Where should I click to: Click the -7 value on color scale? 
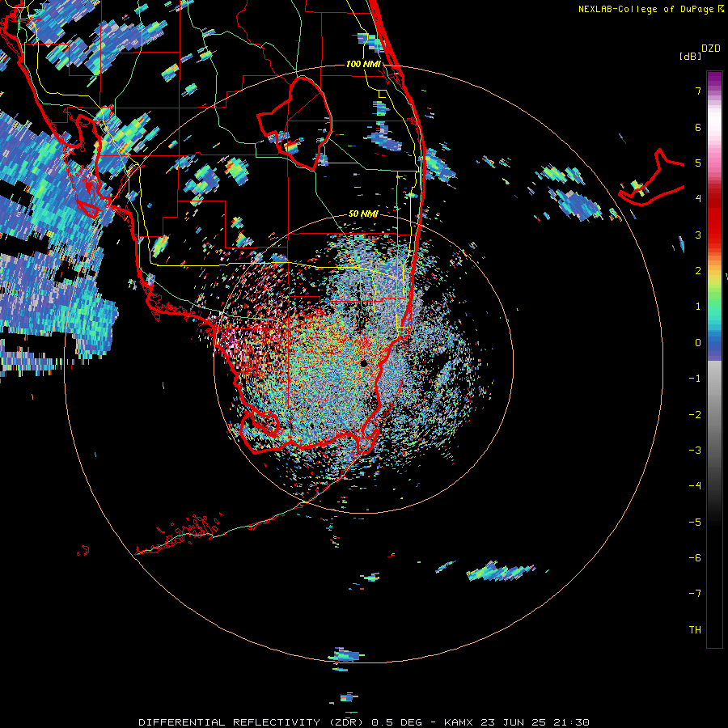(695, 594)
